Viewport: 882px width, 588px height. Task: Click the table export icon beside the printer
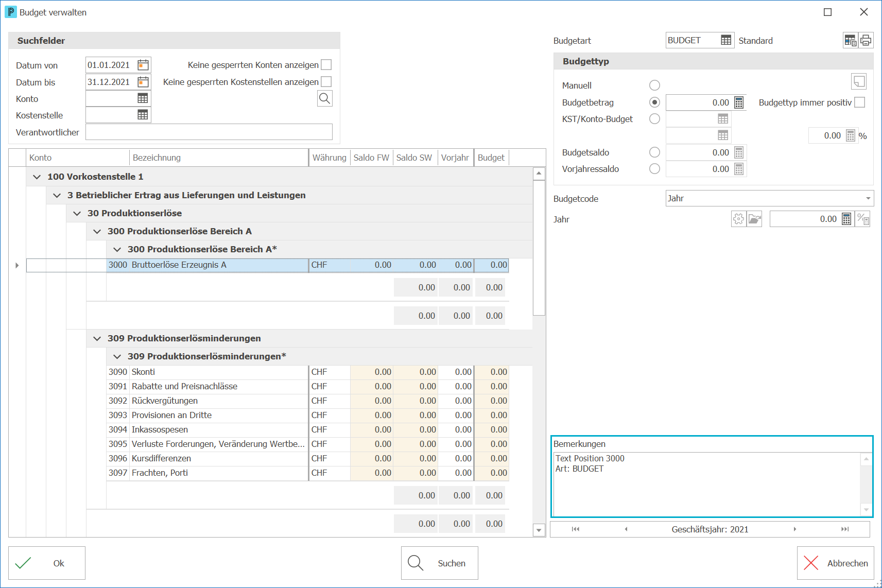(851, 40)
